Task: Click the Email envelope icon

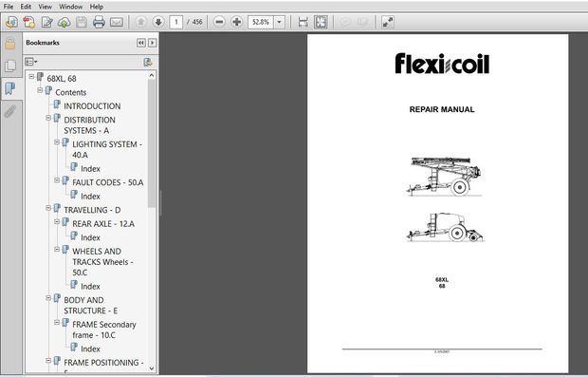Action: pos(117,22)
